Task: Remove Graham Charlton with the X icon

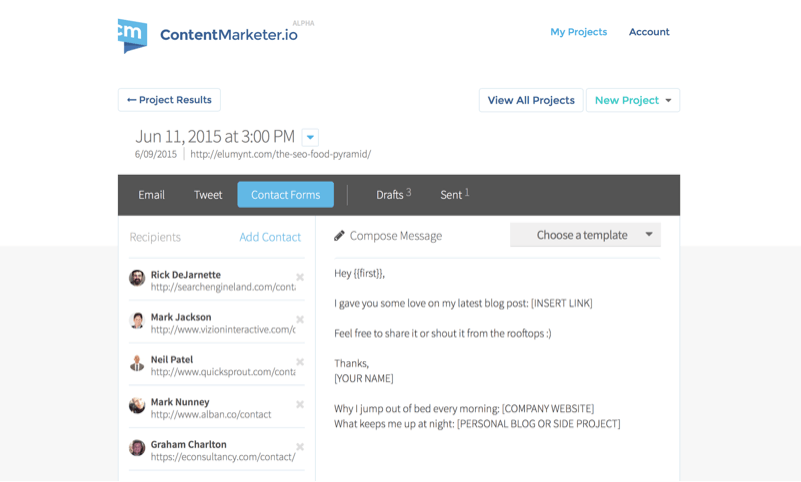Action: [300, 447]
